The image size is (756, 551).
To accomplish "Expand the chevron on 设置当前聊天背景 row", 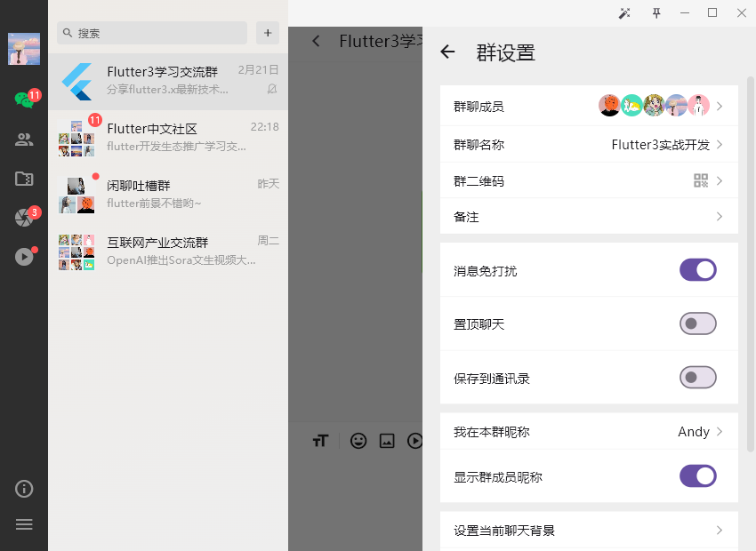I will pyautogui.click(x=720, y=531).
